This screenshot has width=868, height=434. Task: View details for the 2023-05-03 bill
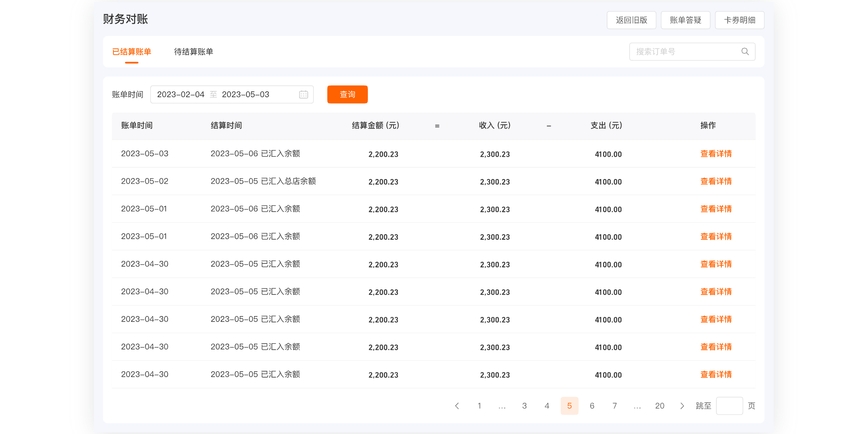click(716, 154)
